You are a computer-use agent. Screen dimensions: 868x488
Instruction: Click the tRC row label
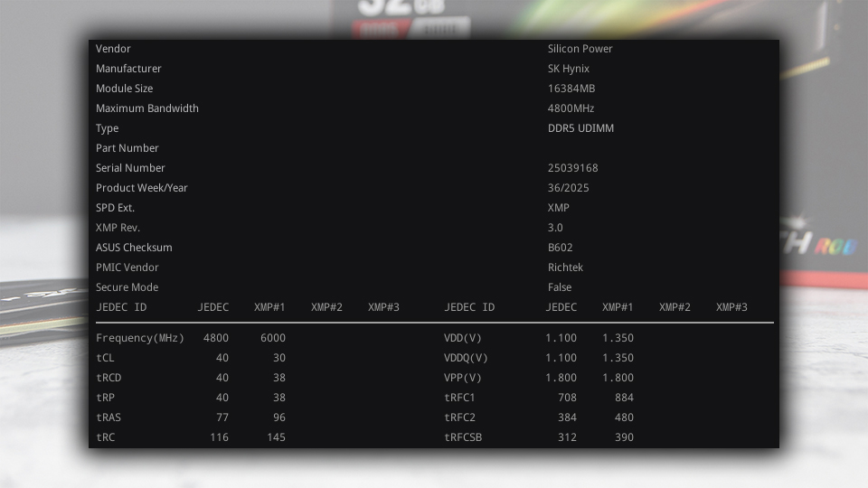coord(105,437)
